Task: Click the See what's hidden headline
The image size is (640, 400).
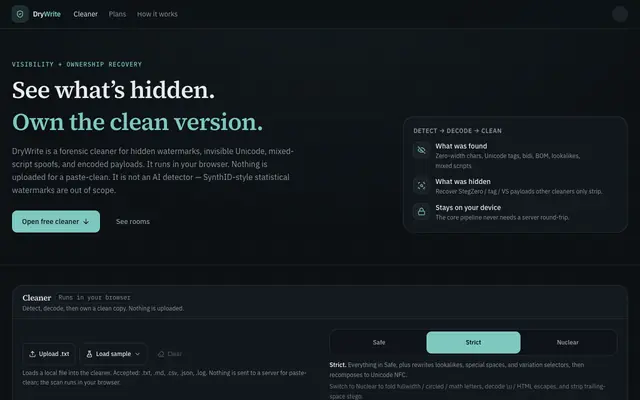Action: click(x=113, y=90)
